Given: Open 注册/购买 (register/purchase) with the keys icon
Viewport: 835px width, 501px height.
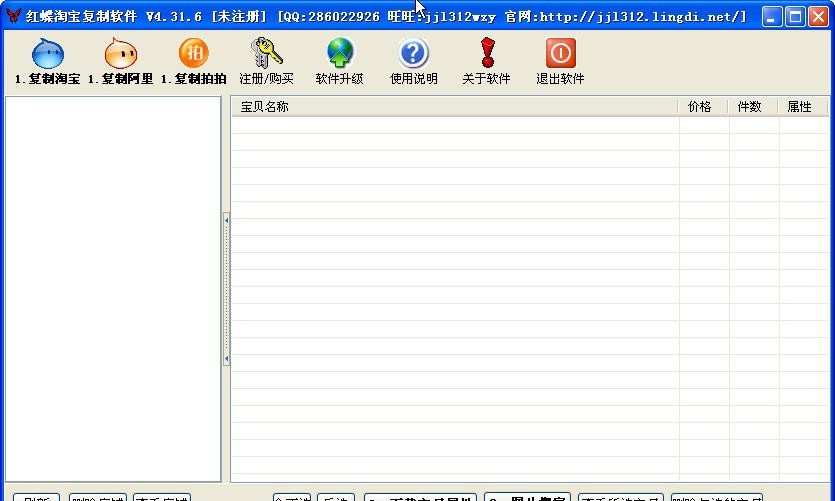Looking at the screenshot, I should click(x=266, y=61).
